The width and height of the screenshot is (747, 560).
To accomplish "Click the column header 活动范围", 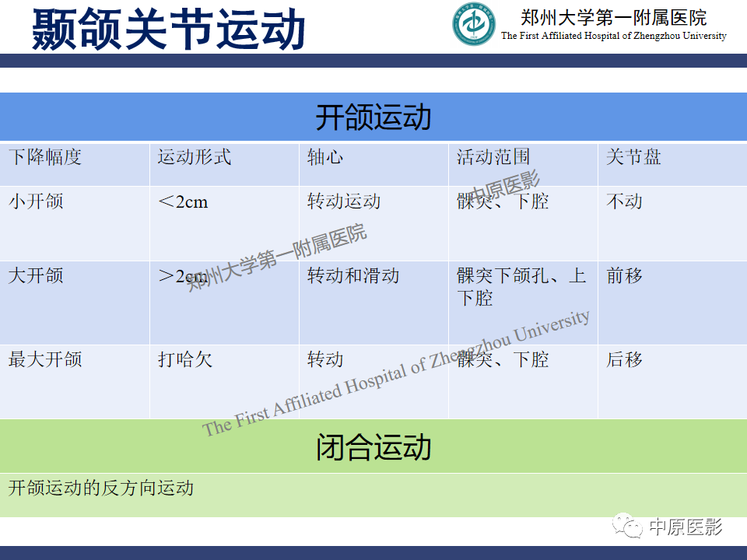I will (x=493, y=157).
